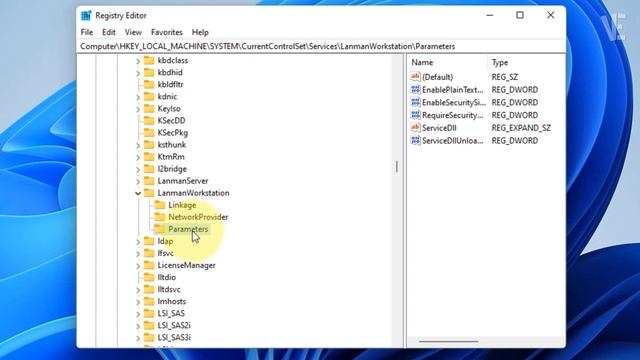This screenshot has width=640, height=360.
Task: Select the KeyIso folder icon
Action: pos(149,109)
